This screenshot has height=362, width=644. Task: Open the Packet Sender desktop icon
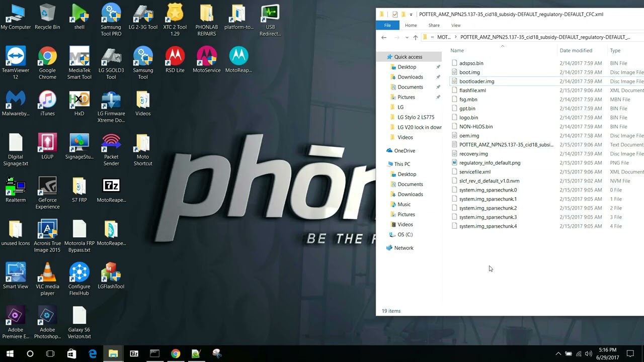[x=111, y=150]
